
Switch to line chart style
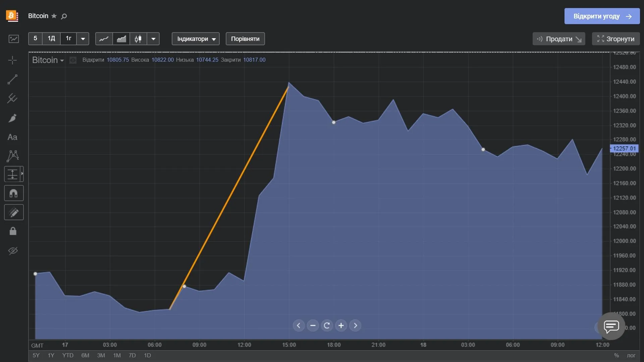coord(104,39)
